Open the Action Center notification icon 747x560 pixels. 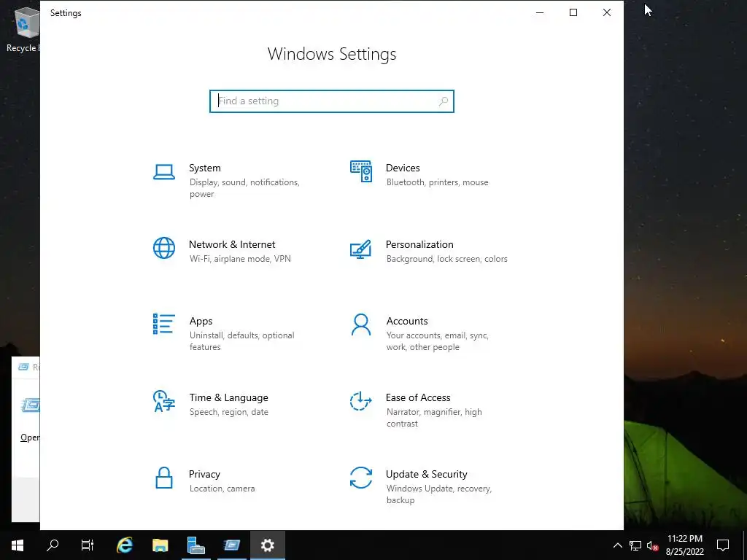coord(723,545)
